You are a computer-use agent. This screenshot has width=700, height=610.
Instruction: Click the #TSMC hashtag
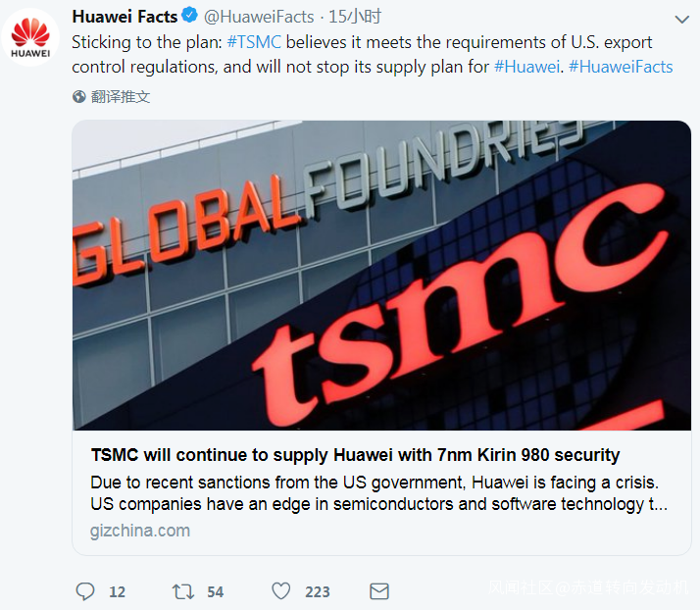(x=254, y=43)
